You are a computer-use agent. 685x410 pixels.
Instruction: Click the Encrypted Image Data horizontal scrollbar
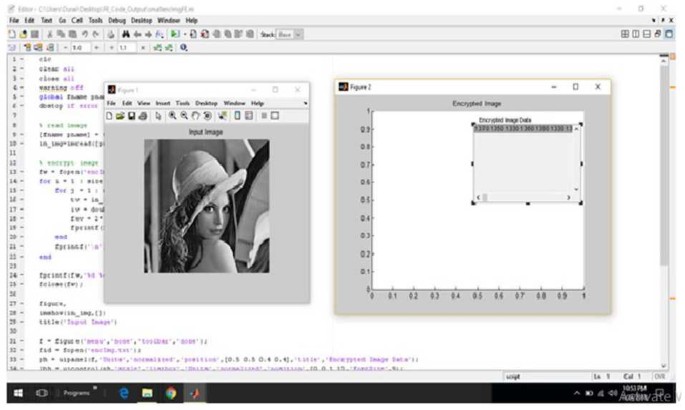coord(526,197)
